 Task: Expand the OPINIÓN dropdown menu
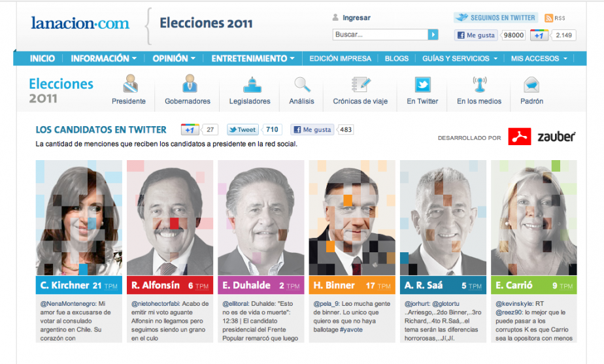[x=174, y=59]
